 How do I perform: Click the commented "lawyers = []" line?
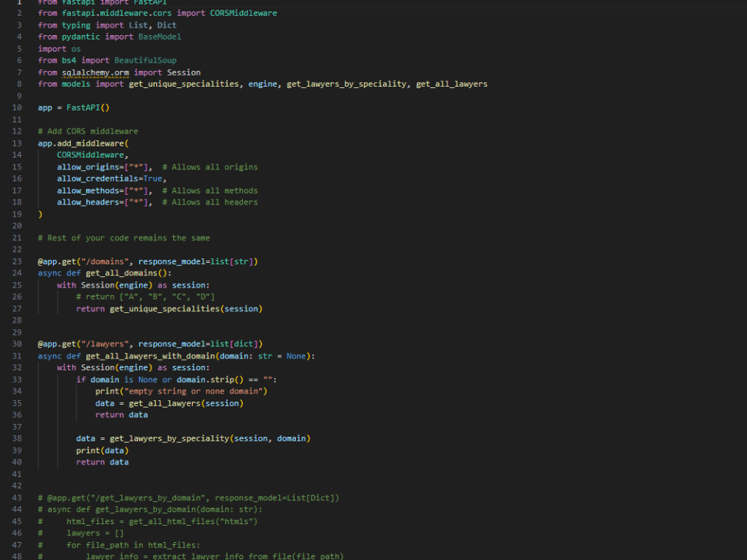[x=96, y=533]
